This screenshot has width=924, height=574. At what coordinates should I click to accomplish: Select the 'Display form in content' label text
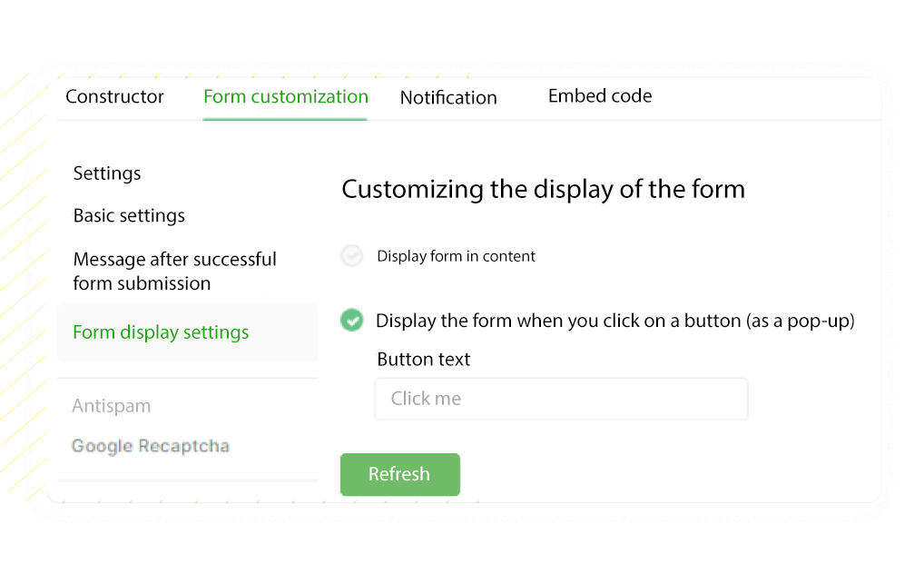coord(456,257)
